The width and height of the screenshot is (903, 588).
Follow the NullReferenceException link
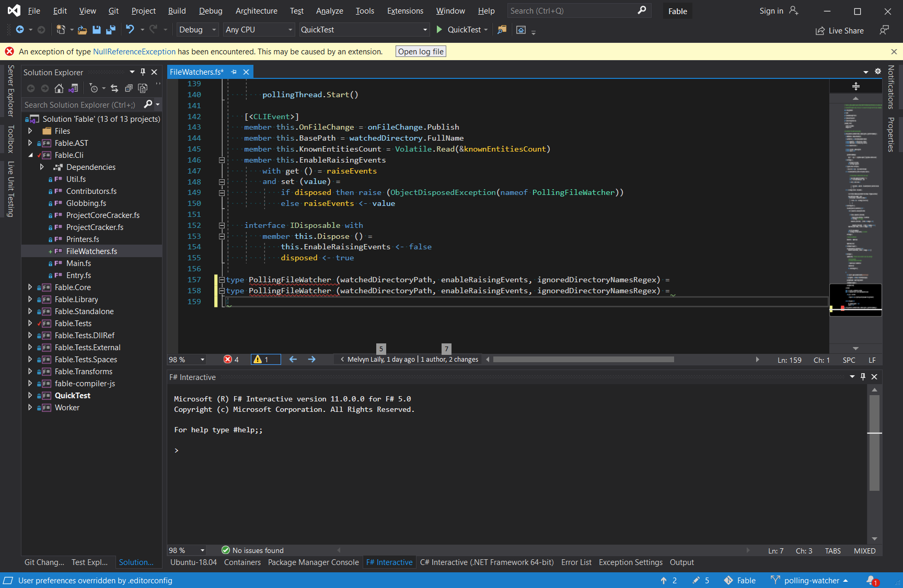point(134,51)
